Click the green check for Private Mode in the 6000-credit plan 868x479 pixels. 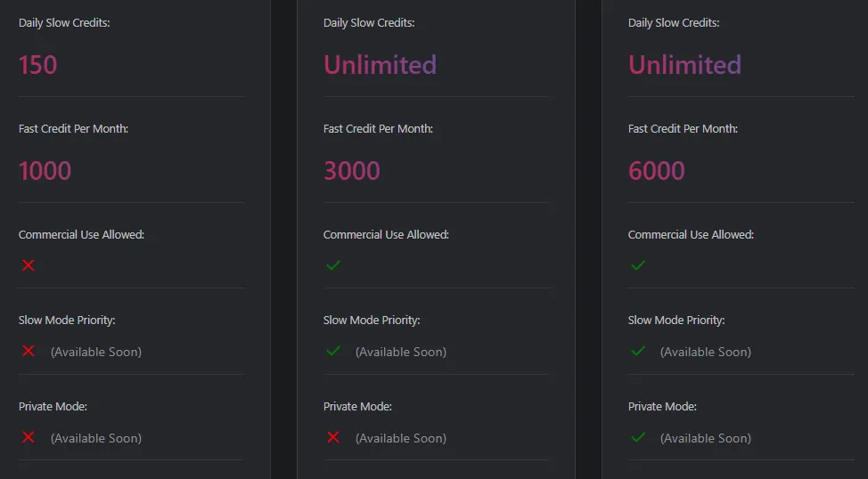(x=638, y=437)
